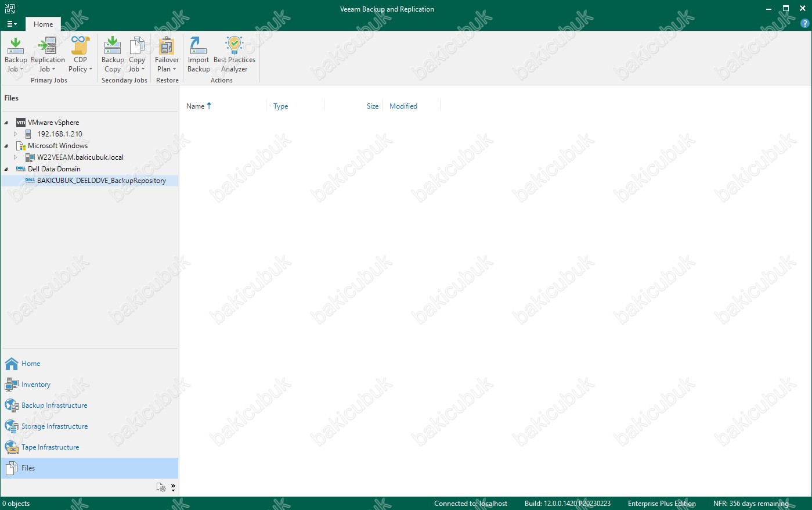Click the NFR 356 days remaining text

pos(751,504)
